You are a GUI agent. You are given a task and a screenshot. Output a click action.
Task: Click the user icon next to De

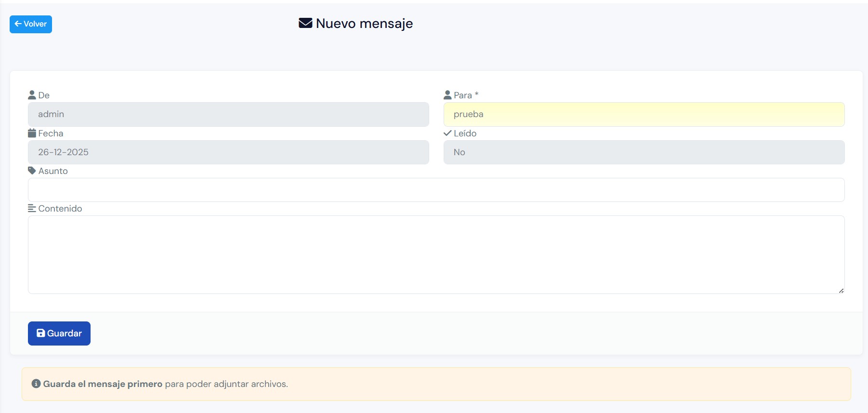point(32,95)
